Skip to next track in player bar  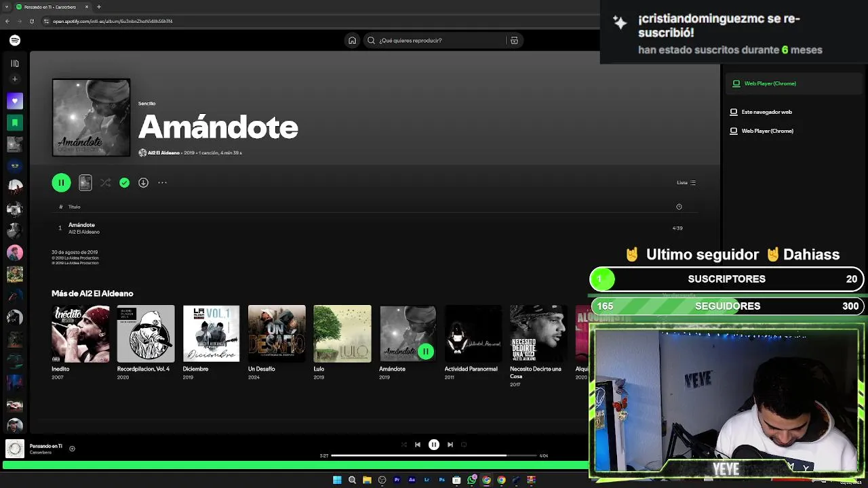(x=450, y=445)
